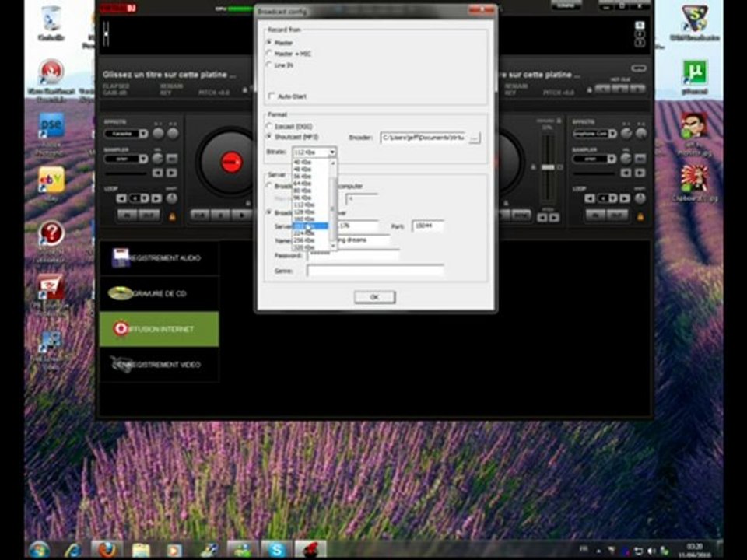Click right deck sampler volume knob

626,158
